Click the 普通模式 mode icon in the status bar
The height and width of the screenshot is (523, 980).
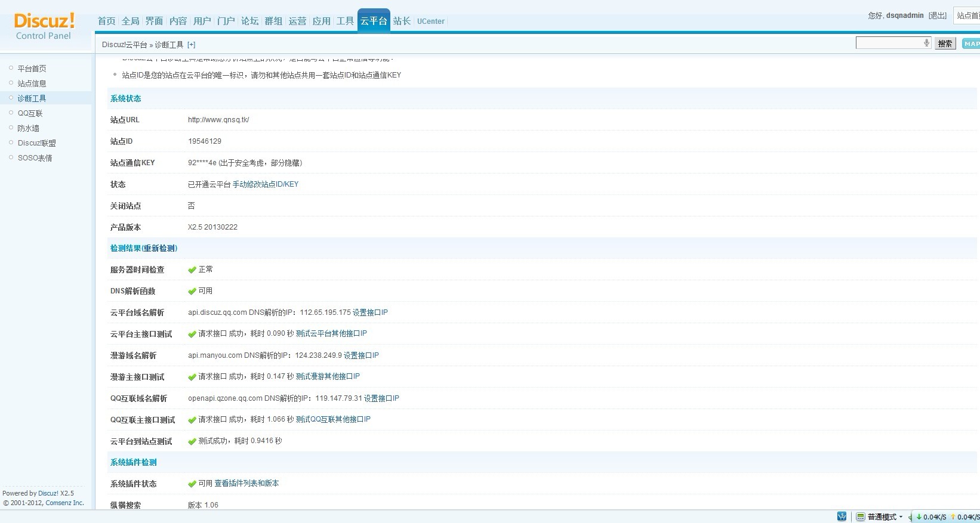(861, 517)
